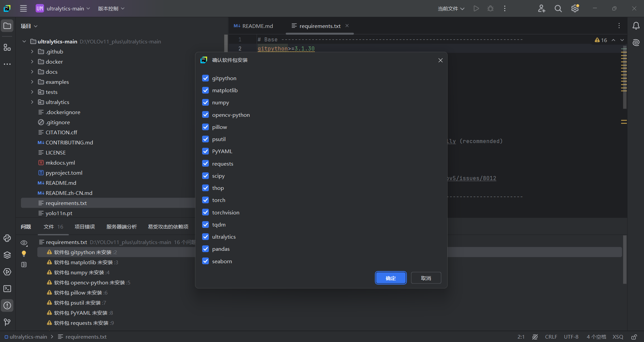Uncheck the torch package checkbox
The height and width of the screenshot is (342, 644).
tap(205, 200)
